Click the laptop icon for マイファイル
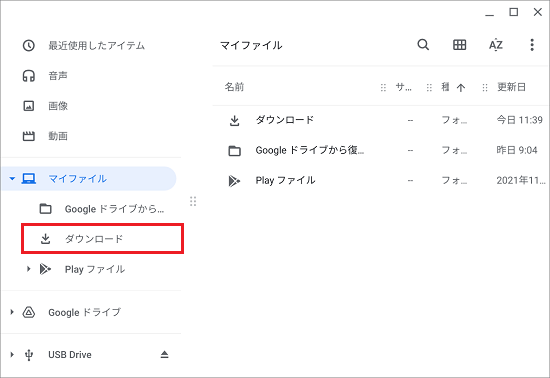550x378 pixels. pyautogui.click(x=29, y=178)
